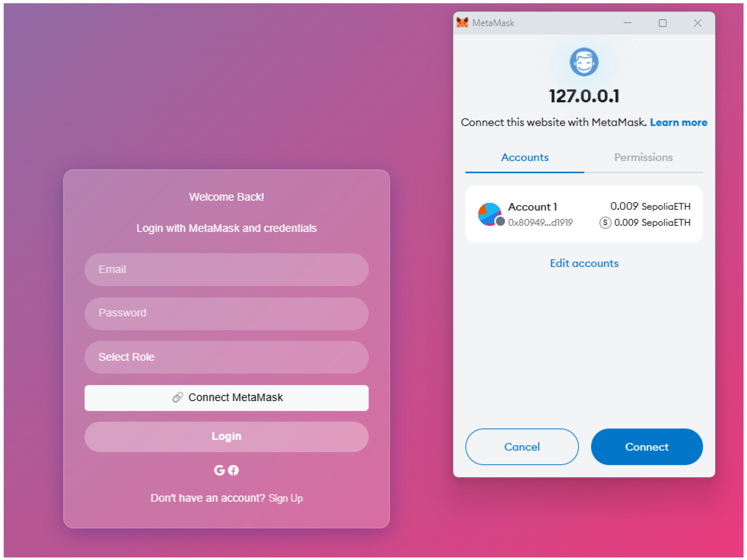747x560 pixels.
Task: Click 'Don't have an account?' text
Action: click(x=208, y=498)
